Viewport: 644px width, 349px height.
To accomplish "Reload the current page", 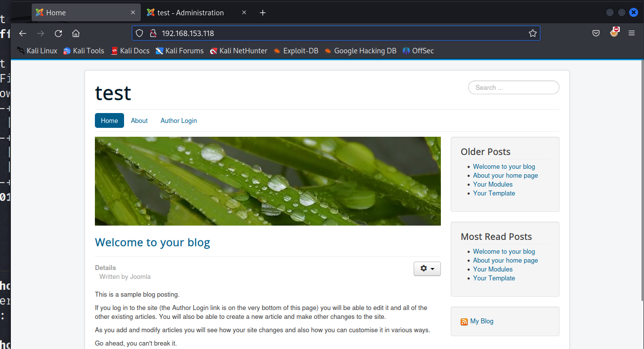I will (x=58, y=34).
